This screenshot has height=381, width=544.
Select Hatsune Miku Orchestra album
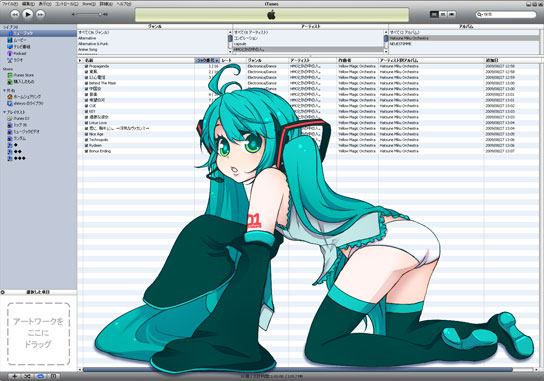464,38
